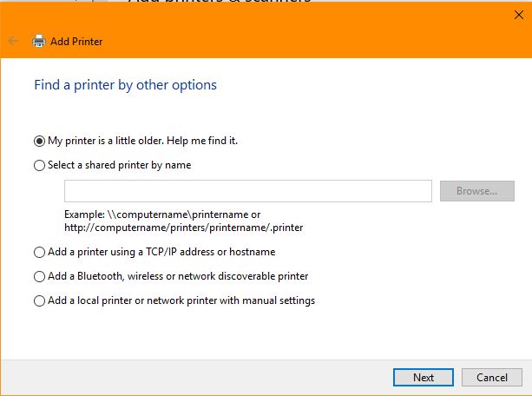Click 'Find a printer by other options' heading
532x396 pixels.
pyautogui.click(x=125, y=85)
